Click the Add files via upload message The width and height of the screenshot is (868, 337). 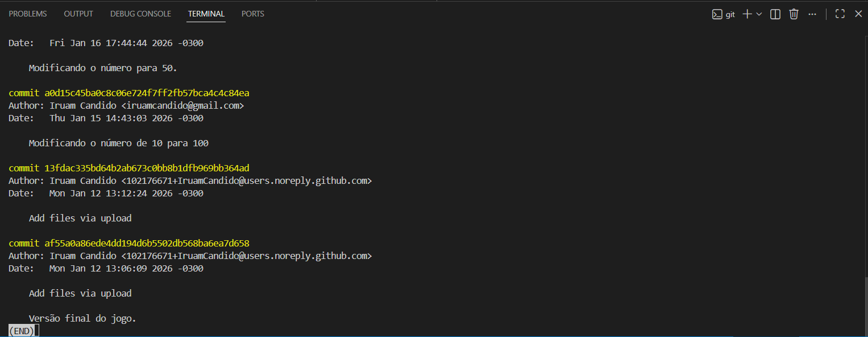(80, 217)
